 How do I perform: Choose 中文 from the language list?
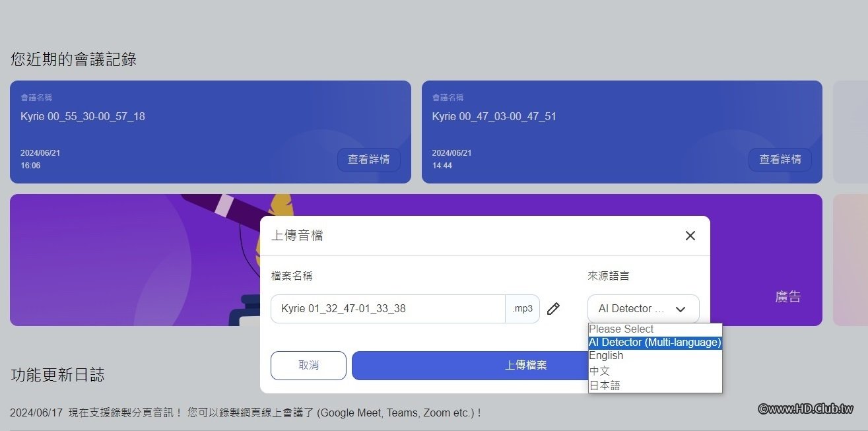pyautogui.click(x=599, y=370)
